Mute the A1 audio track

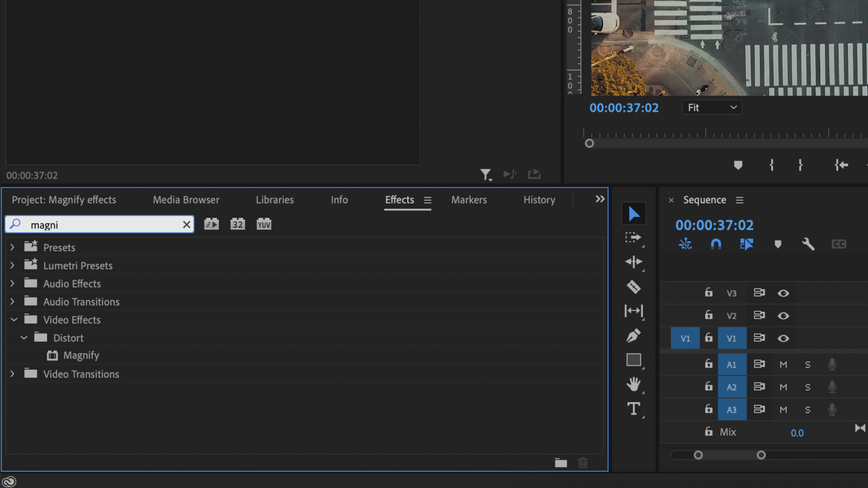click(783, 364)
